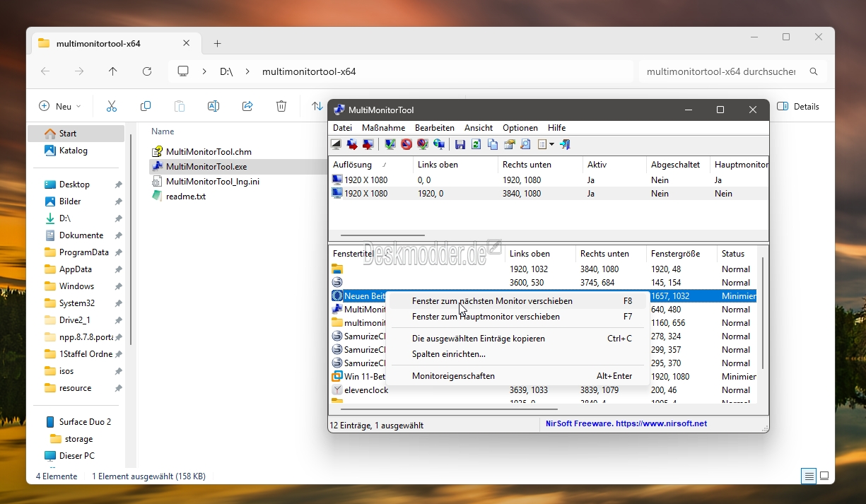Click the Preview Window monitor icon
This screenshot has width=866, height=504.
click(x=337, y=144)
